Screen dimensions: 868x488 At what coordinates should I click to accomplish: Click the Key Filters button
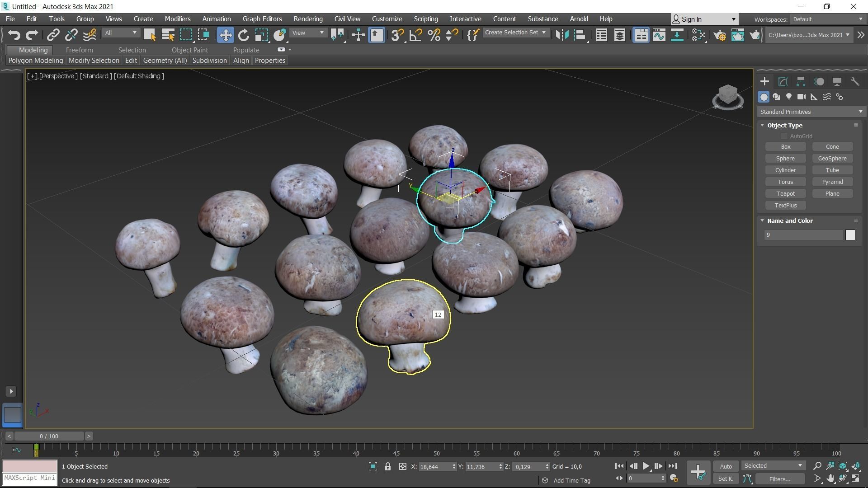point(779,479)
